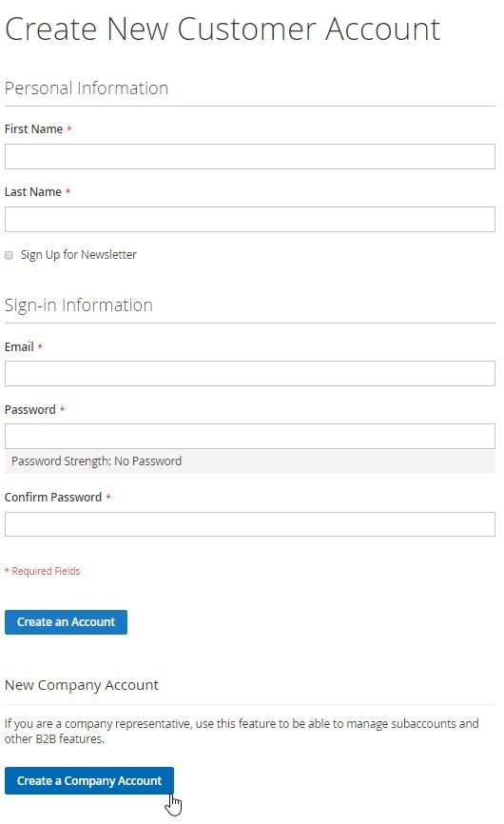Click the First Name input field

[250, 157]
